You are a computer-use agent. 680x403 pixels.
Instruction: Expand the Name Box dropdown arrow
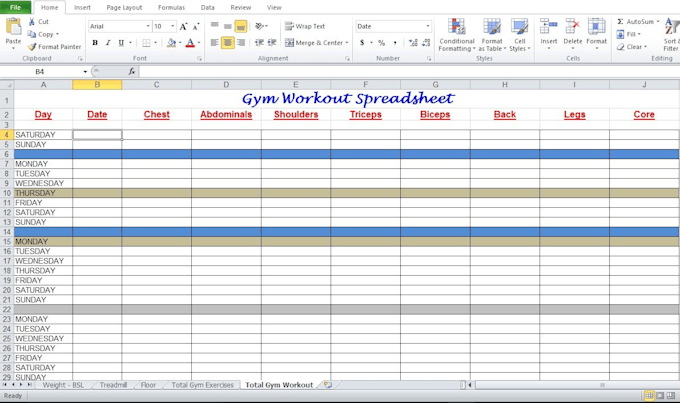[85, 72]
